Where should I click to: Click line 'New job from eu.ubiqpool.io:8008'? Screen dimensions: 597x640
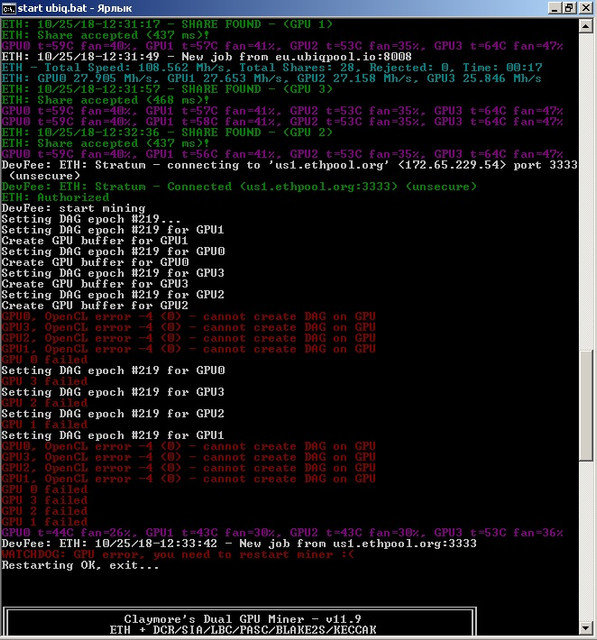coord(206,57)
